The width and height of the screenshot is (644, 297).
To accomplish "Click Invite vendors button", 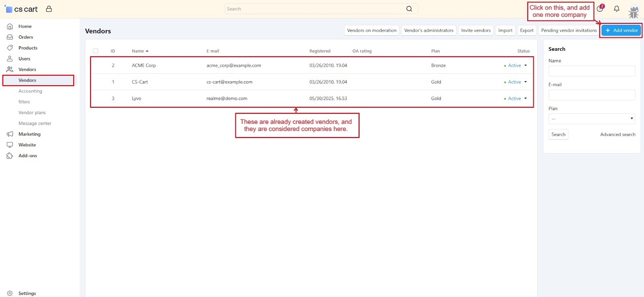I will 476,31.
